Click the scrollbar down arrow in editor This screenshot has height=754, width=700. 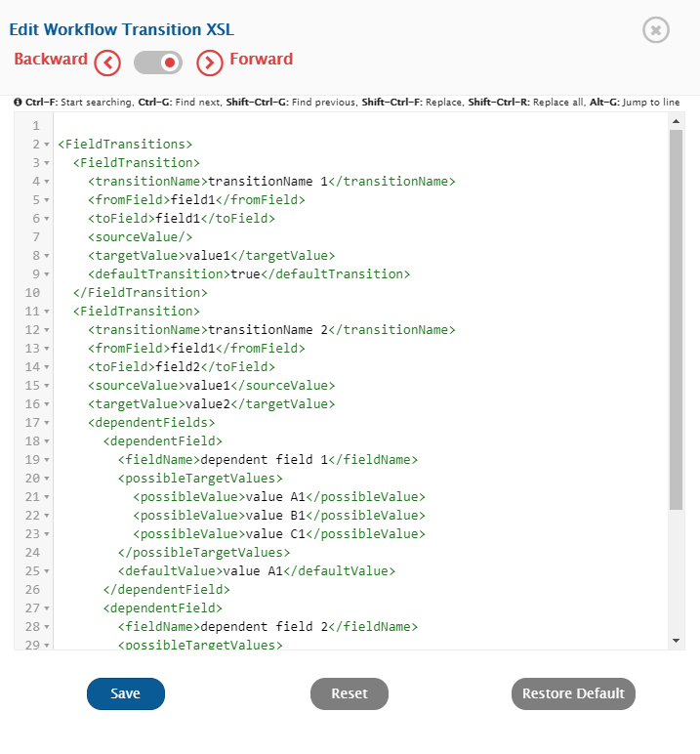coord(676,641)
